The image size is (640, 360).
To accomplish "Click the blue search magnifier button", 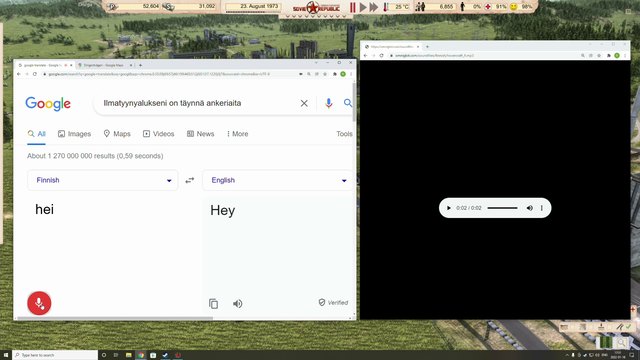I will click(x=348, y=103).
